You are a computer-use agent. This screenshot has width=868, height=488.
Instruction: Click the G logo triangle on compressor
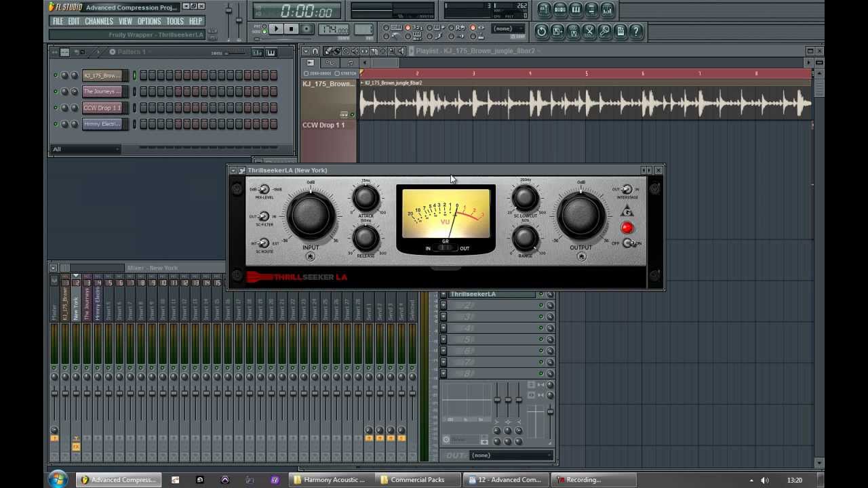click(x=627, y=211)
